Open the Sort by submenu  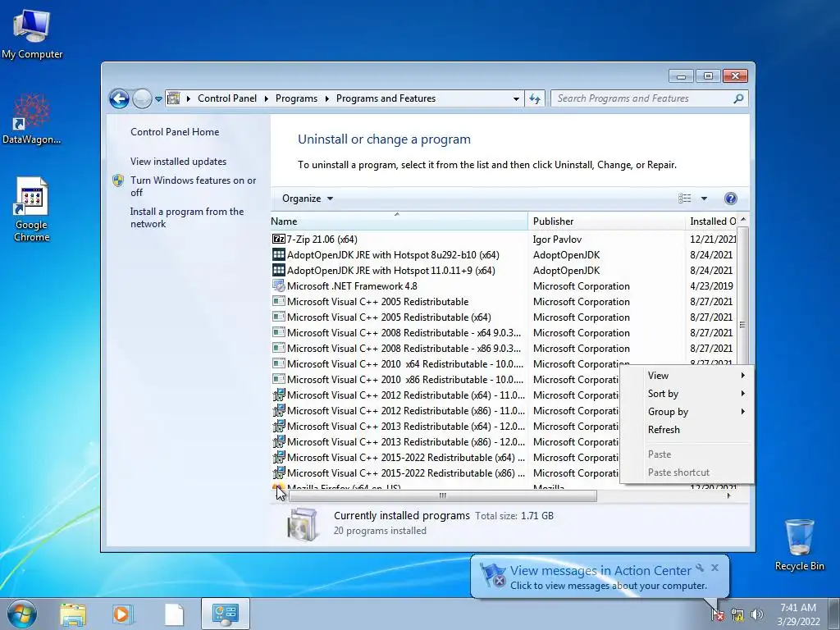click(687, 394)
